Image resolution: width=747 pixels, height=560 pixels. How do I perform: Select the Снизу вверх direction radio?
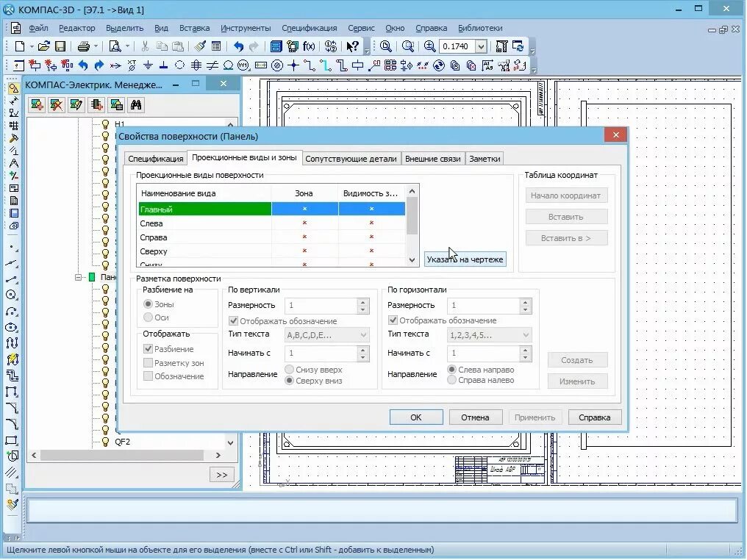289,370
